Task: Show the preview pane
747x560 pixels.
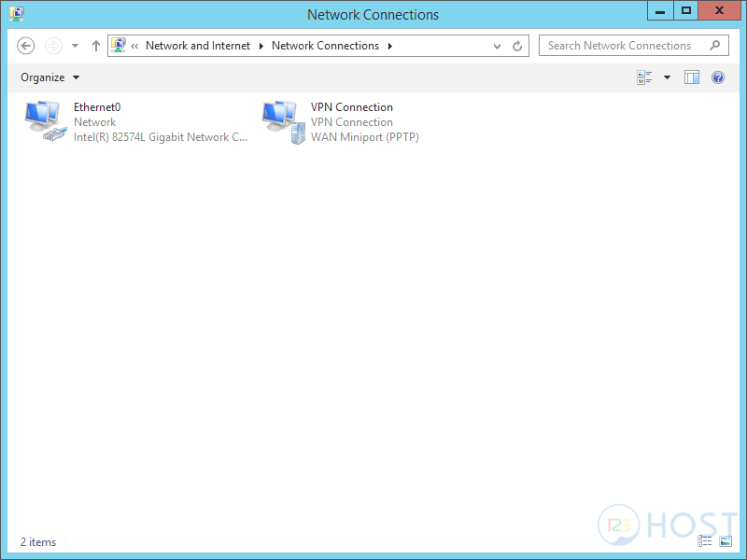Action: (x=692, y=77)
